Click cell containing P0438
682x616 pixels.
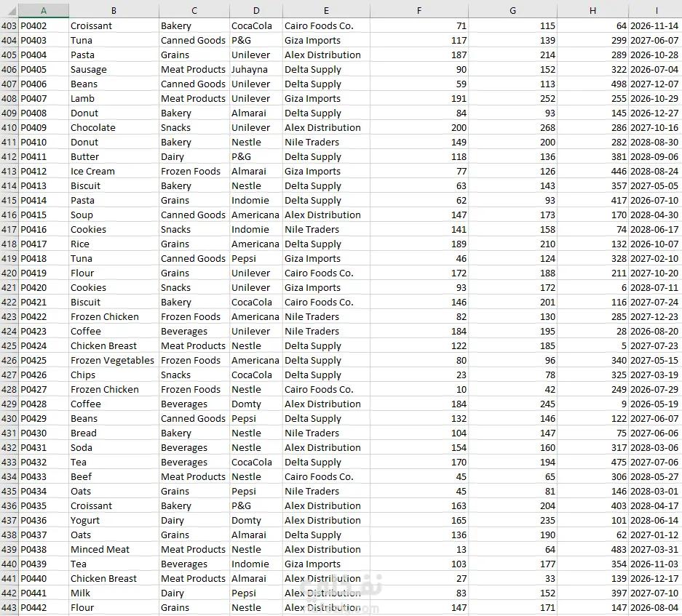(x=44, y=549)
